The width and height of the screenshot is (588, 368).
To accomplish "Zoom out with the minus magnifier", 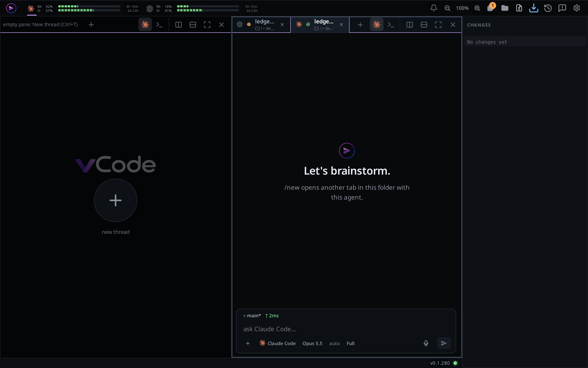I will tap(447, 8).
